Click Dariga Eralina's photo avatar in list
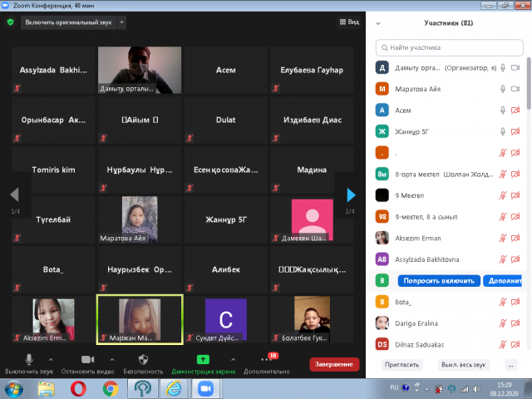Image resolution: width=532 pixels, height=399 pixels. click(382, 323)
